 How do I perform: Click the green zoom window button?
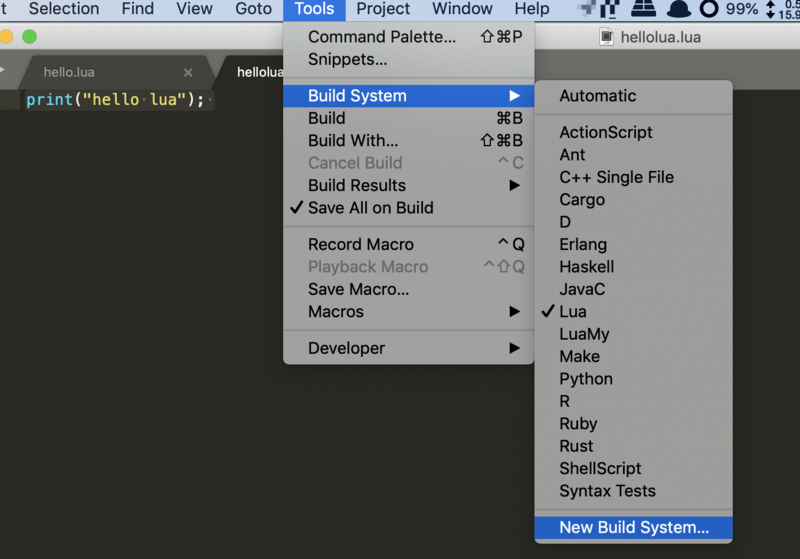(x=30, y=37)
